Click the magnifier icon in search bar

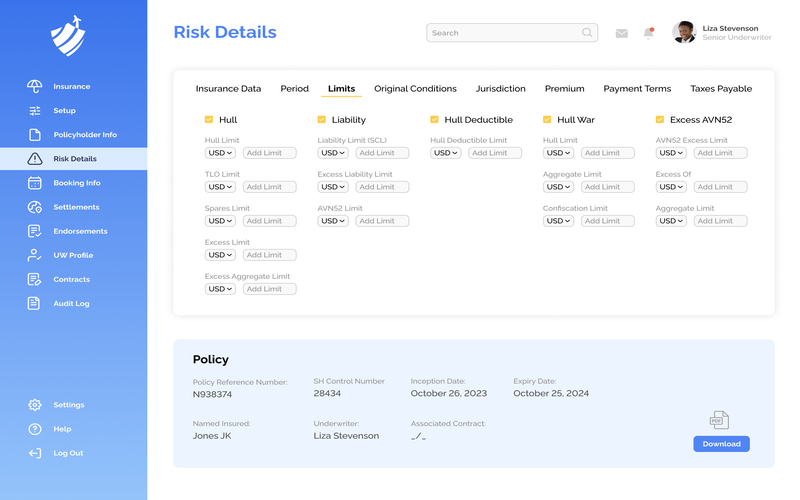[587, 33]
